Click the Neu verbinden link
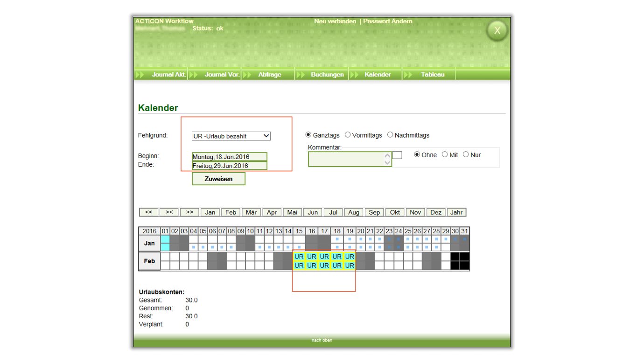Image resolution: width=644 pixels, height=364 pixels. point(335,21)
